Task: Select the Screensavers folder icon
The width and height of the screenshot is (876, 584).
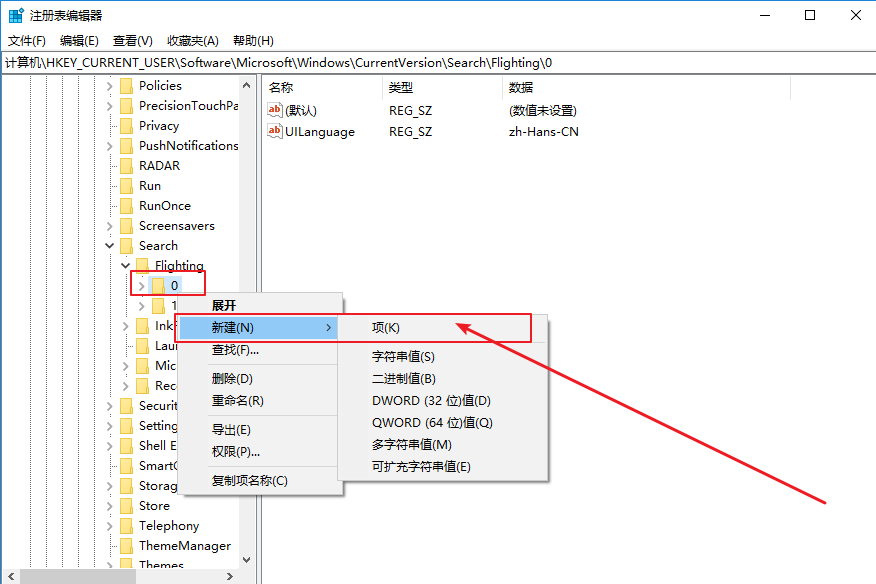Action: (126, 226)
